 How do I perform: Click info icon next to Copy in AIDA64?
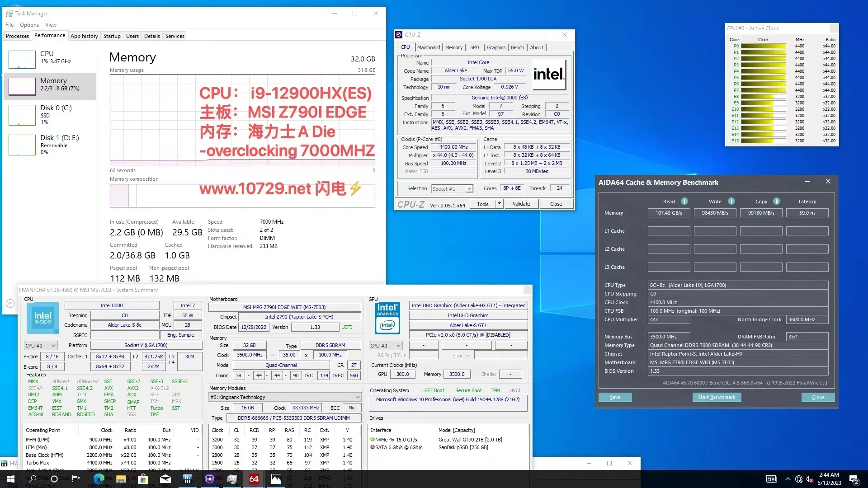(777, 201)
